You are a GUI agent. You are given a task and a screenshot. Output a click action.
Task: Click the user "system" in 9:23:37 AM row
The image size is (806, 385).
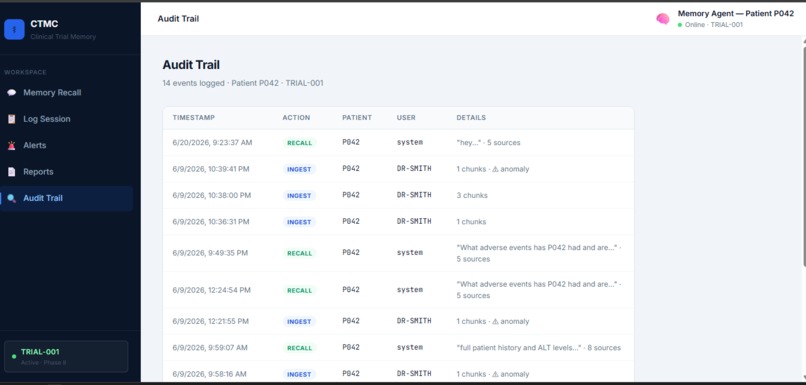coord(410,142)
